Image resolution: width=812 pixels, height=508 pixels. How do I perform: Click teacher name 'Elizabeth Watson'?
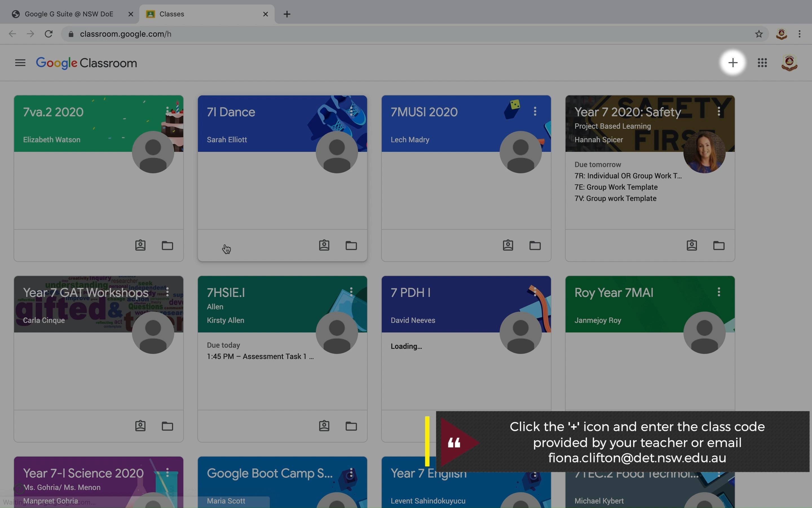[52, 140]
